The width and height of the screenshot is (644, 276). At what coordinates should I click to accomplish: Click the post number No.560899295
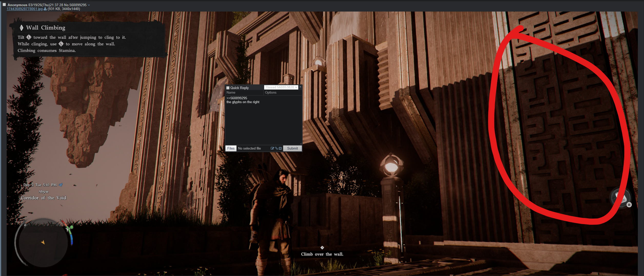point(75,5)
